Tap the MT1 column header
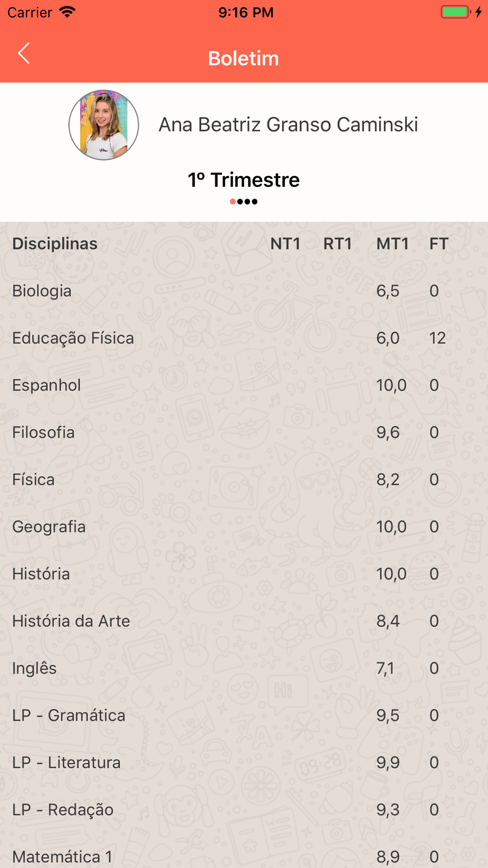 coord(392,244)
